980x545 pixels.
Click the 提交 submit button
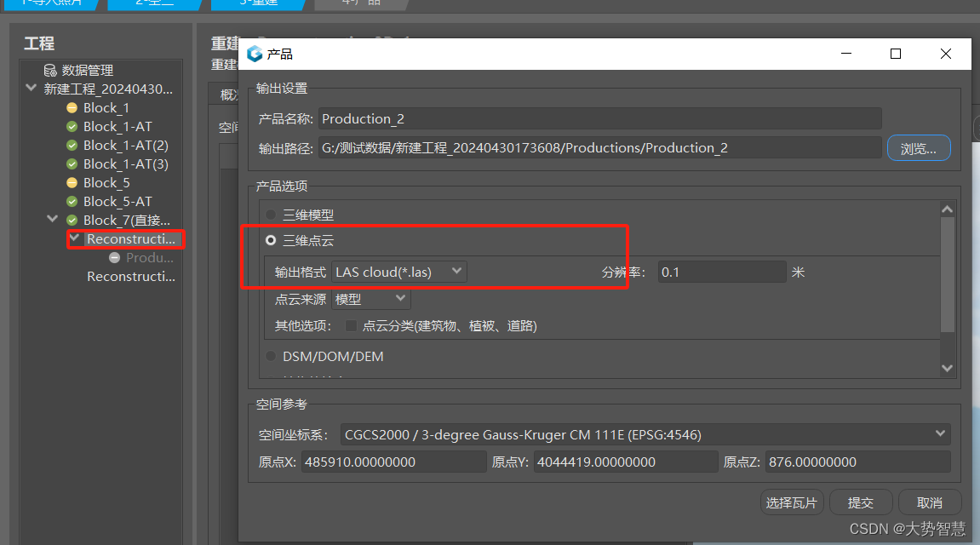(861, 502)
